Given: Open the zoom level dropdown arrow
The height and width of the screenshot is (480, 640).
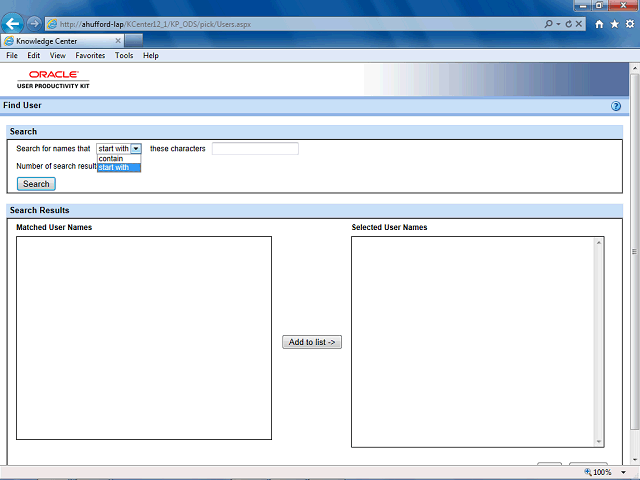Looking at the screenshot, I should [x=623, y=472].
